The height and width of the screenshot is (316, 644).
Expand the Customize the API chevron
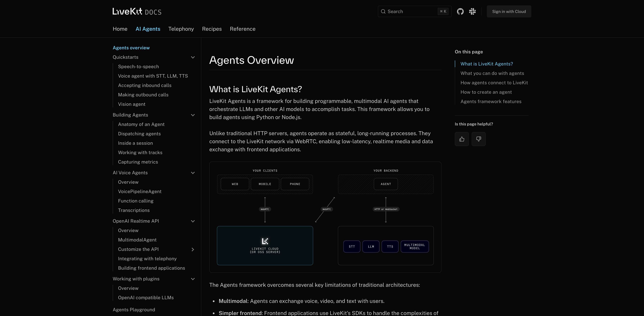click(x=193, y=250)
